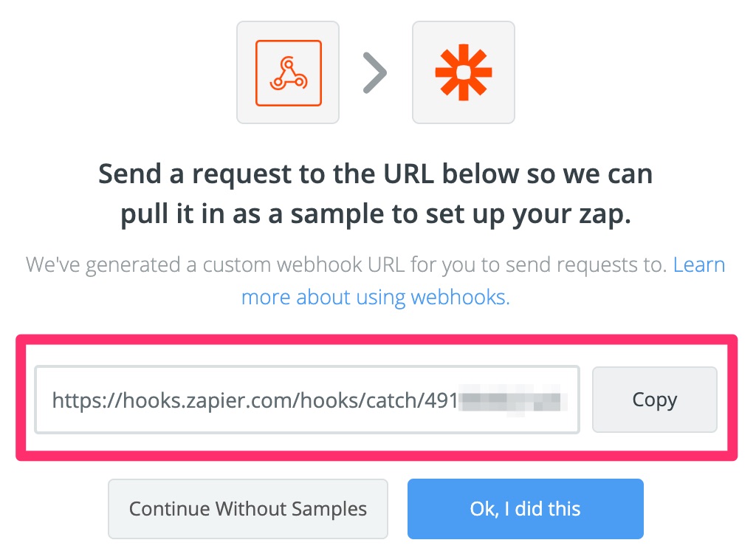Click inside the hooks.zapier.com URL box

point(310,400)
